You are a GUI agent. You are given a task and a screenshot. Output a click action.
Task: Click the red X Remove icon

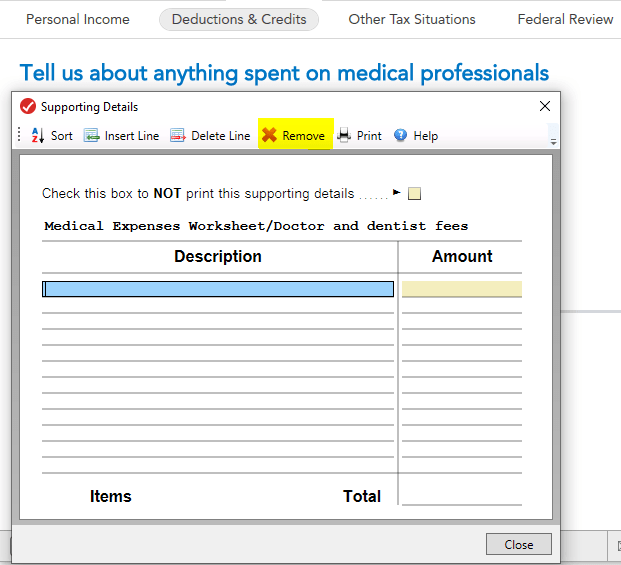tap(269, 135)
